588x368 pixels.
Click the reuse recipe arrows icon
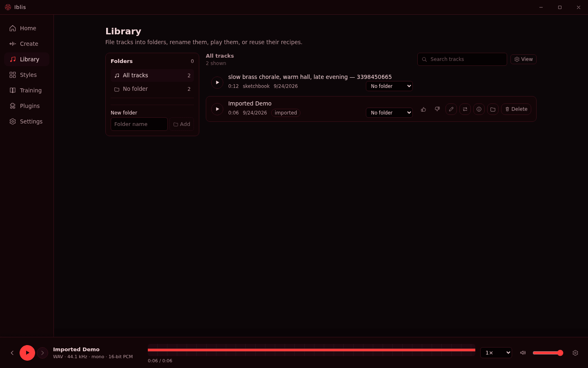tap(465, 109)
